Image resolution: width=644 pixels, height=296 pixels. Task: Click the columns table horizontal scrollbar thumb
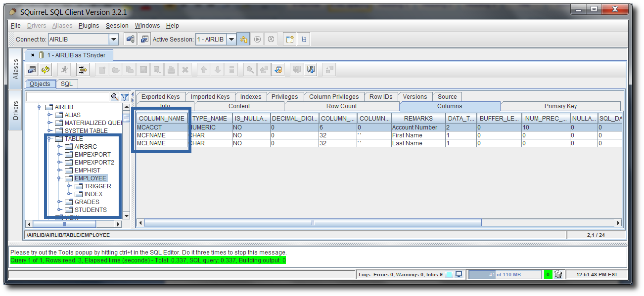click(313, 223)
